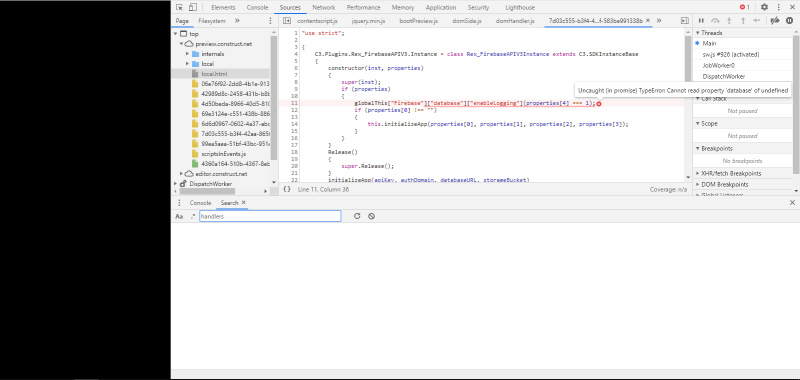800x380 pixels.
Task: Expand DispatchWorker tree node in navigator
Action: (x=176, y=184)
